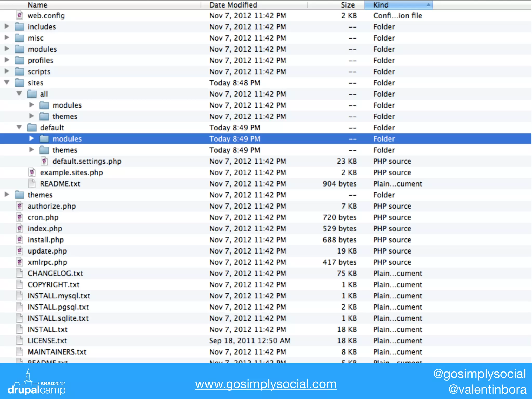Image resolution: width=532 pixels, height=399 pixels.
Task: Click the default.settings.php file icon
Action: click(x=44, y=161)
